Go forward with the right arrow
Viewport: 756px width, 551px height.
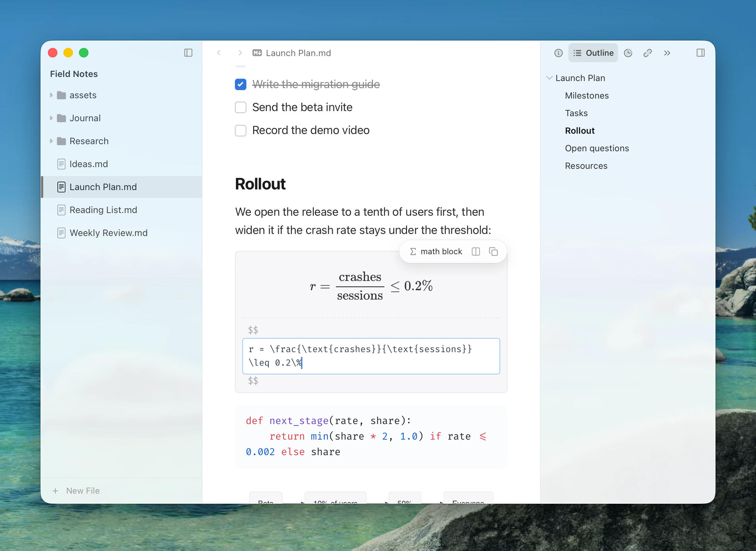pyautogui.click(x=240, y=53)
